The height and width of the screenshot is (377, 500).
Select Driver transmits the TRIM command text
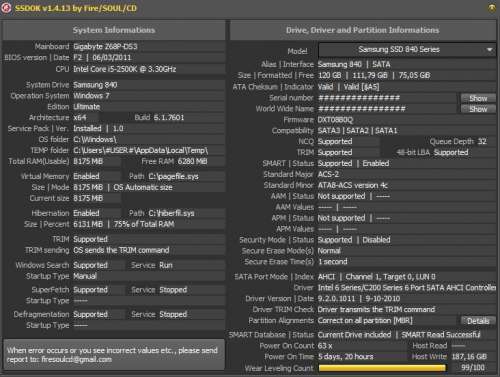coord(376,309)
